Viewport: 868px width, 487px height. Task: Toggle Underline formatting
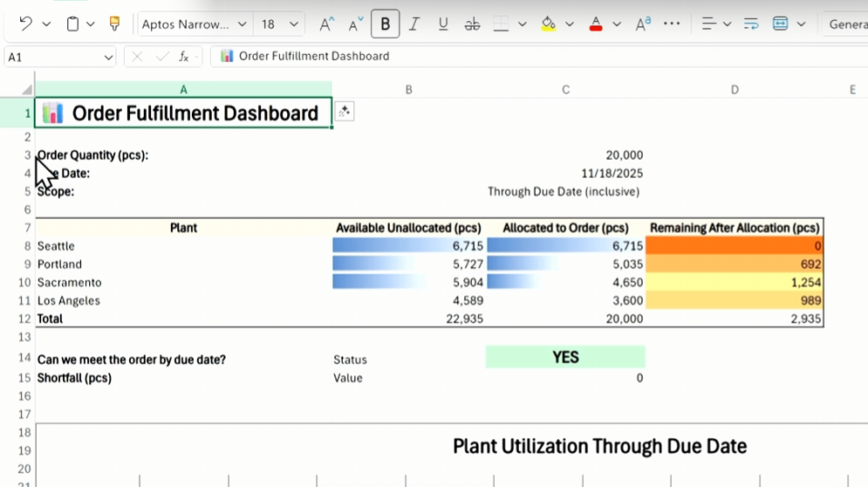pos(443,24)
